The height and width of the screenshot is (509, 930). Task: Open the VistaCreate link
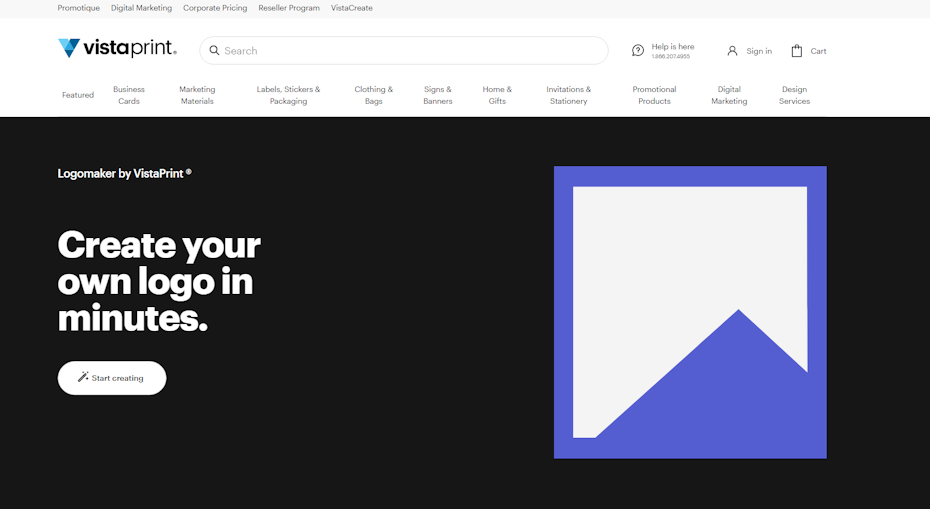click(x=352, y=8)
